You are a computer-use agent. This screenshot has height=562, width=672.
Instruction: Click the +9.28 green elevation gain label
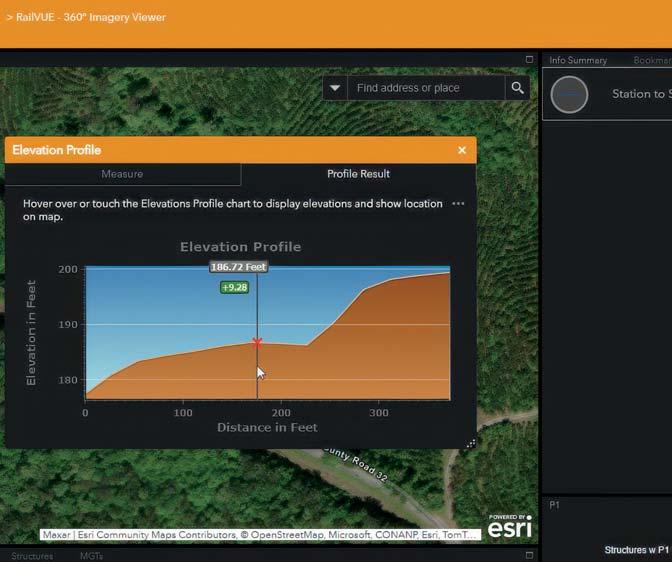(x=234, y=287)
